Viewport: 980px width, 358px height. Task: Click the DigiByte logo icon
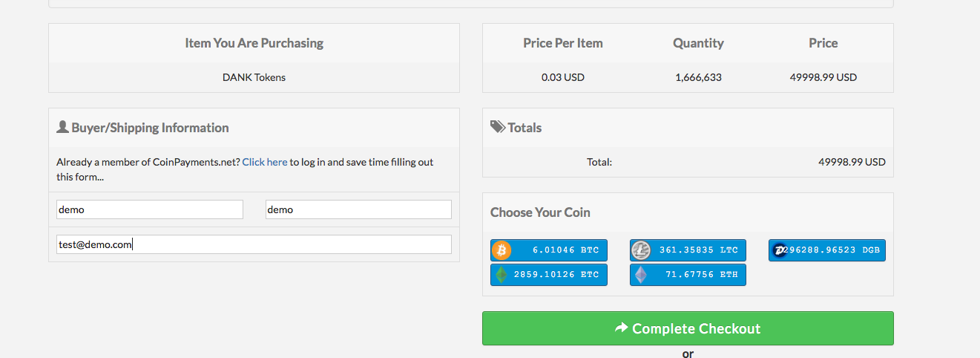point(779,250)
